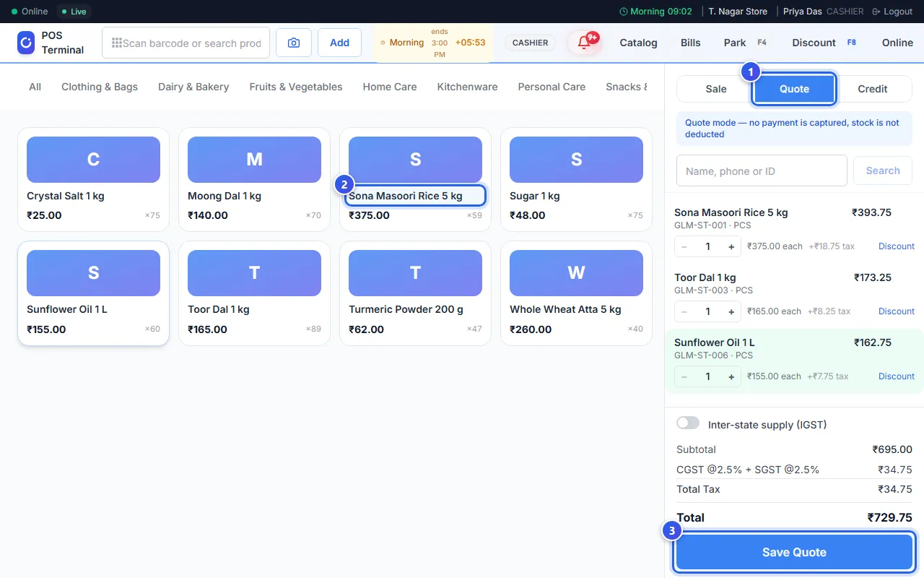Viewport: 924px width, 578px height.
Task: Filter by Home Care category
Action: click(390, 87)
